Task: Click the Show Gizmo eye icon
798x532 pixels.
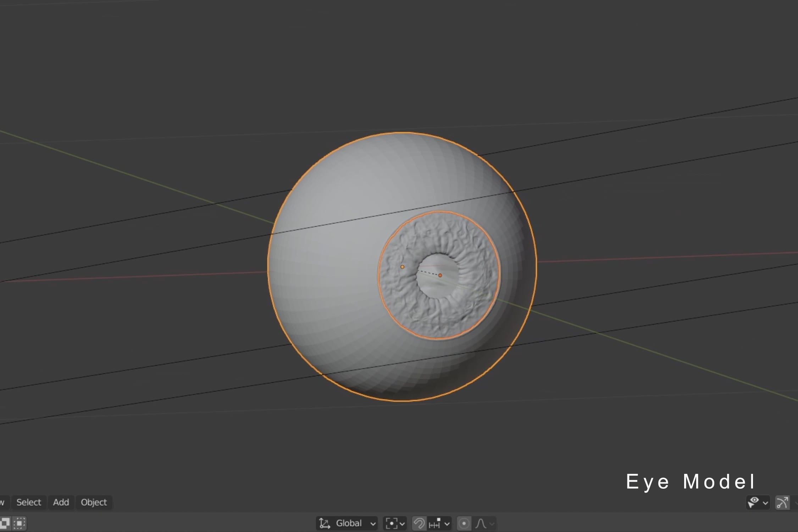Action: [753, 503]
